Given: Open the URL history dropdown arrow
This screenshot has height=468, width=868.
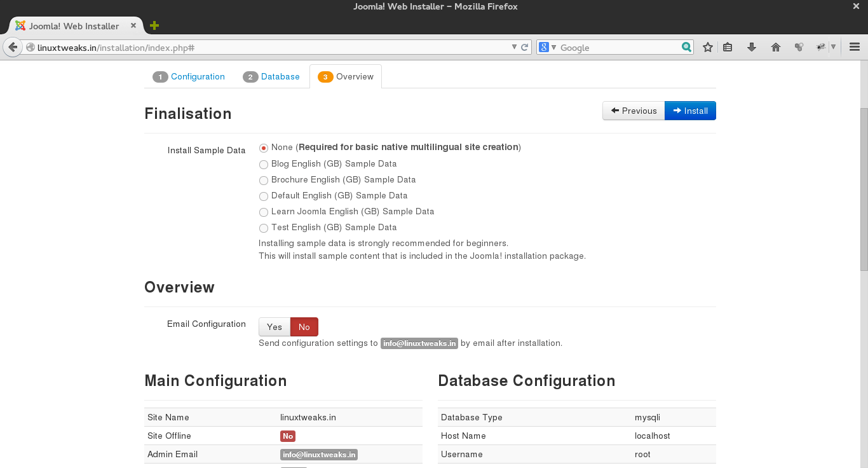Looking at the screenshot, I should click(515, 48).
